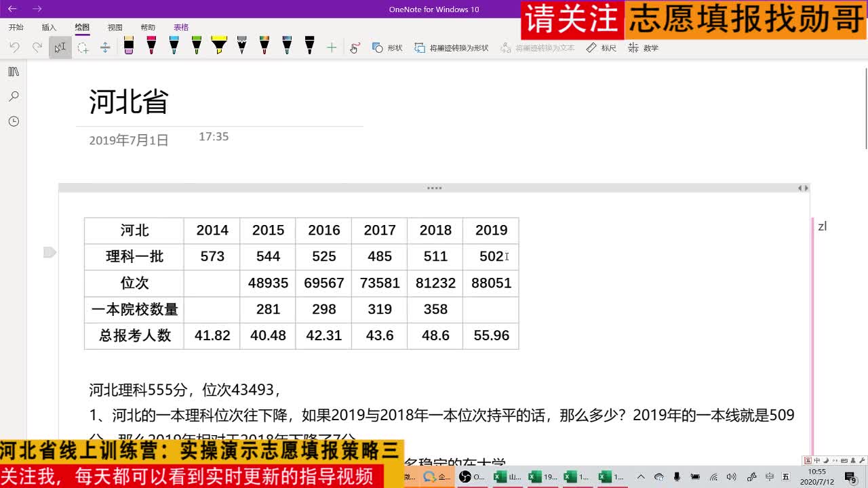Click the 502 cell under 2019
This screenshot has width=868, height=488.
coord(491,257)
